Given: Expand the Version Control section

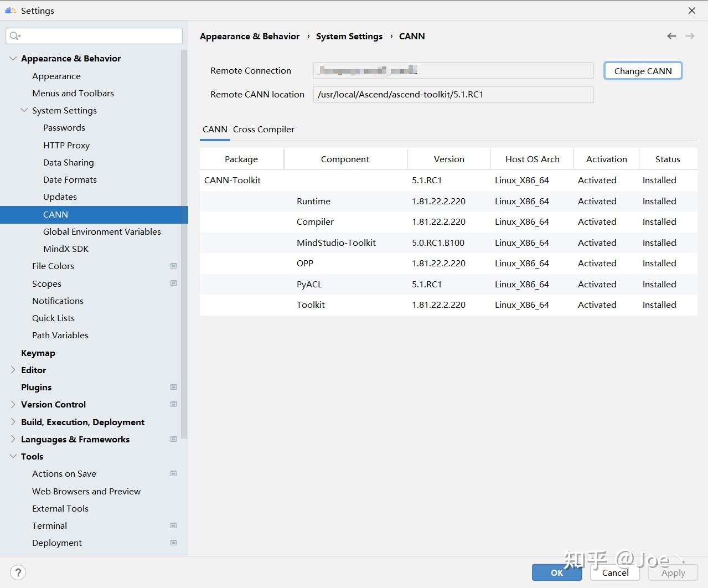Looking at the screenshot, I should 13,404.
